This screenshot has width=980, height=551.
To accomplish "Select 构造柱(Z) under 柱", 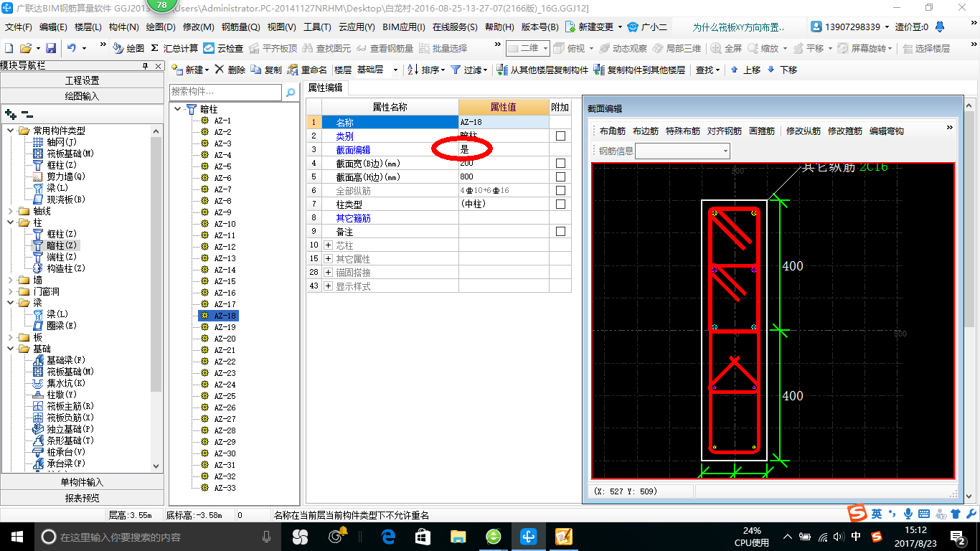I will pyautogui.click(x=65, y=268).
